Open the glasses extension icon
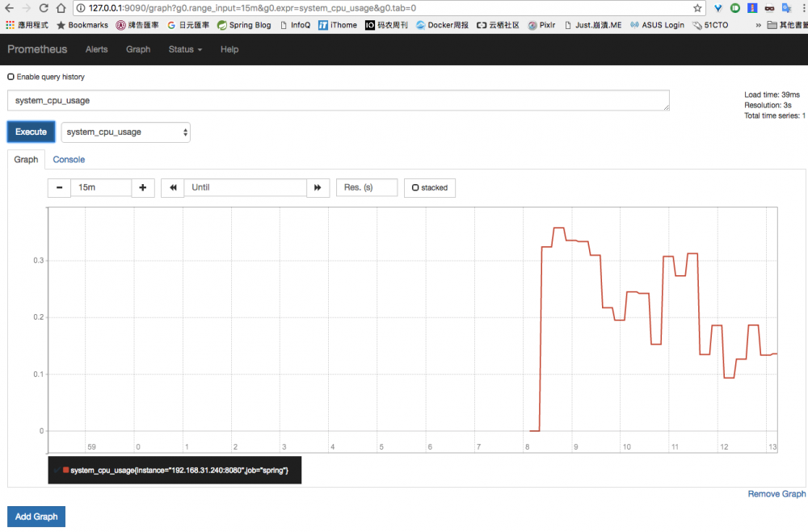The width and height of the screenshot is (808, 532). click(x=769, y=8)
